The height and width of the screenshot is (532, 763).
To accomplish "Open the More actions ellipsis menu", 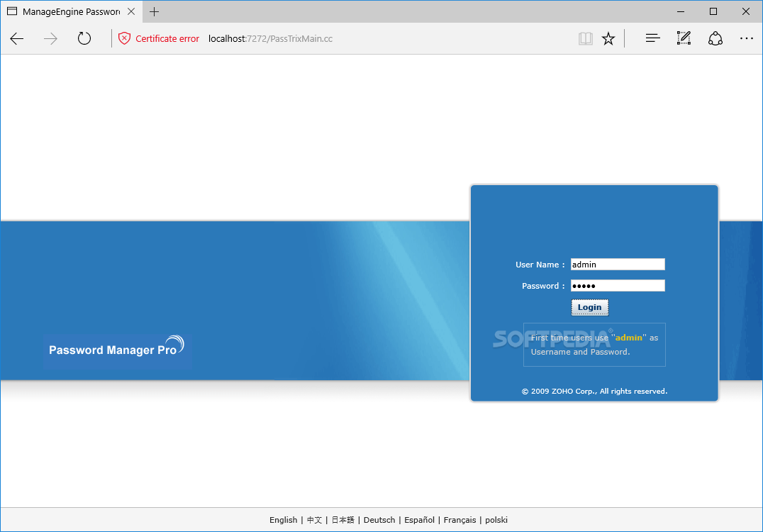I will point(747,38).
